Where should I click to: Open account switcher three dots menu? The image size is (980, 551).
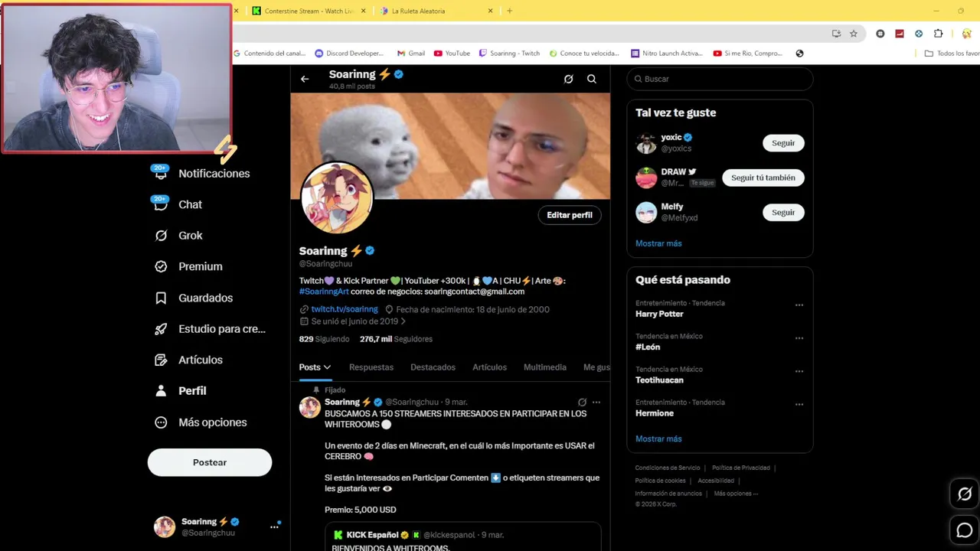[274, 527]
